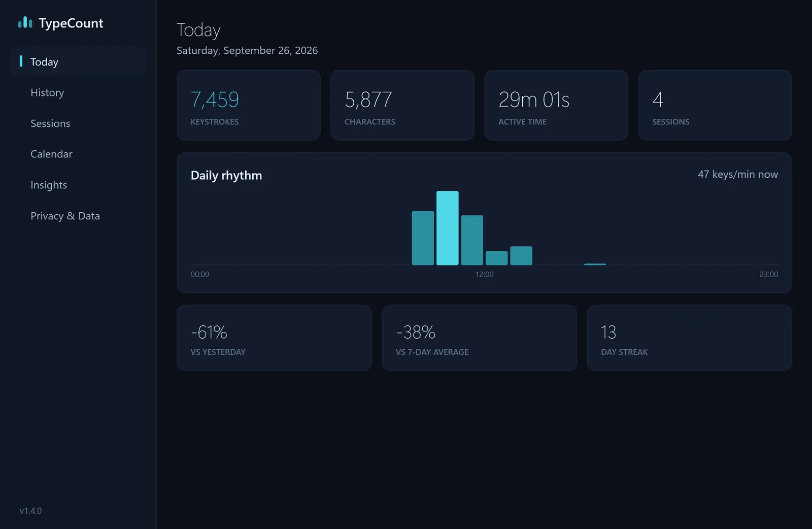Click the 23:00 axis label
Image resolution: width=812 pixels, height=529 pixels.
[768, 274]
